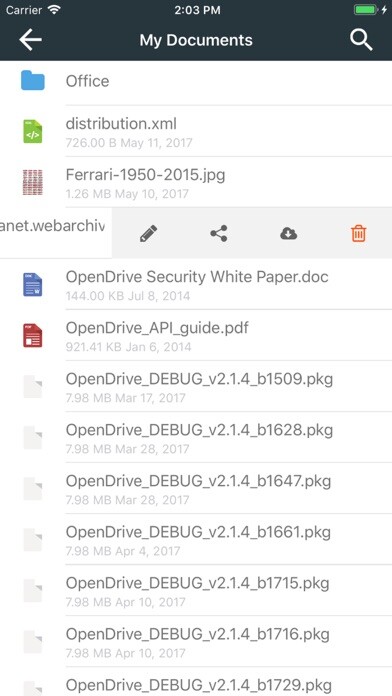Open OpenDrive_API_guide.pdf

(x=196, y=336)
